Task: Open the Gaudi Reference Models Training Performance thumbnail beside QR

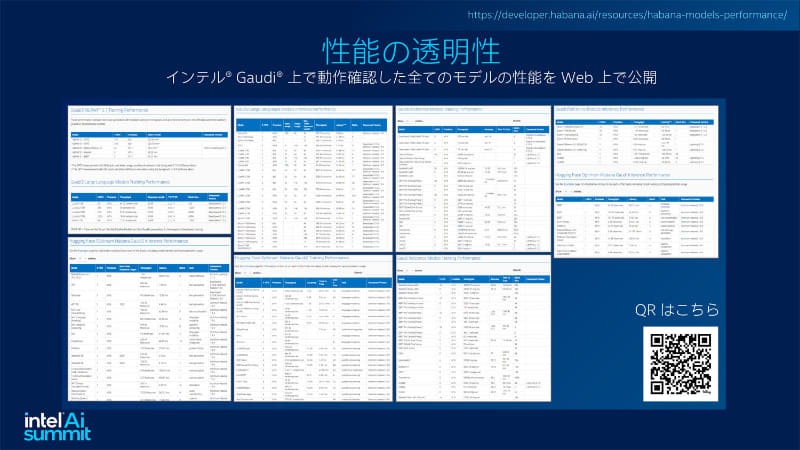Action: click(473, 328)
